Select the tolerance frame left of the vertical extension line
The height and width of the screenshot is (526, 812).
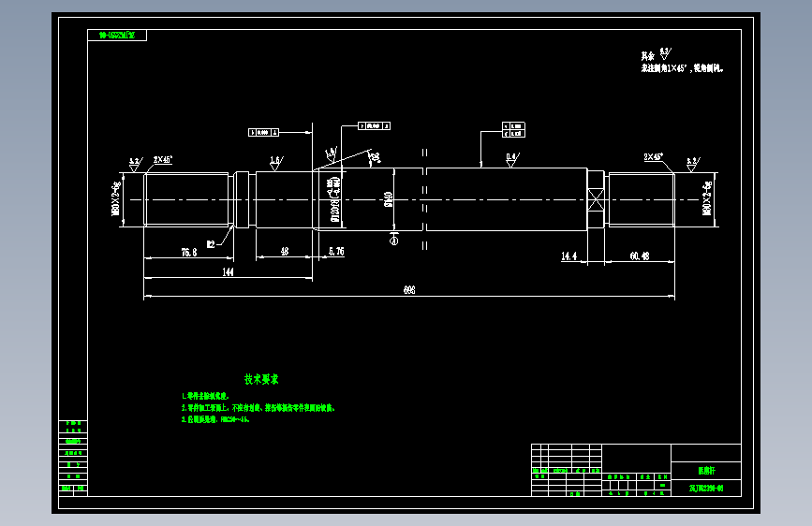coord(264,133)
